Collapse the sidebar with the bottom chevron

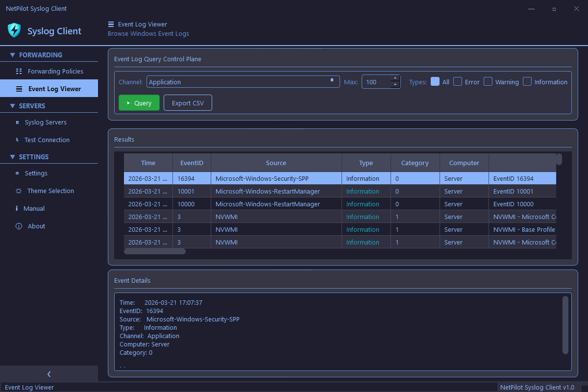[x=49, y=374]
